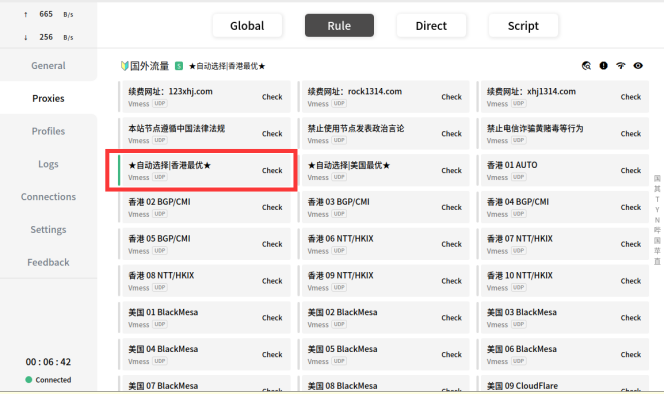
Task: Select the 香港 06 NTT/HKIX proxy
Action: coord(384,244)
